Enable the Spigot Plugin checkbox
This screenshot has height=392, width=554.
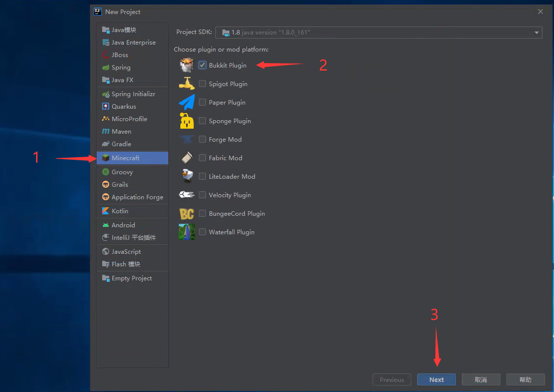pyautogui.click(x=202, y=84)
